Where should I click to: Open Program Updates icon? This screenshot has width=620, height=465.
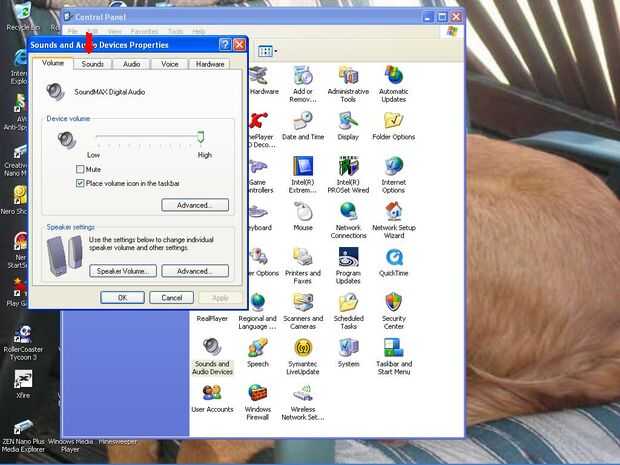pos(348,265)
